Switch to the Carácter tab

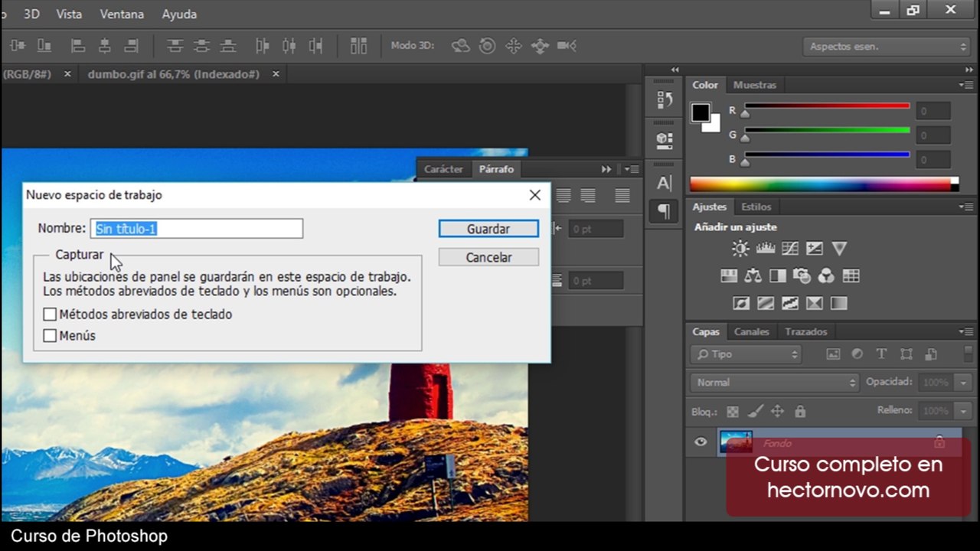point(443,169)
